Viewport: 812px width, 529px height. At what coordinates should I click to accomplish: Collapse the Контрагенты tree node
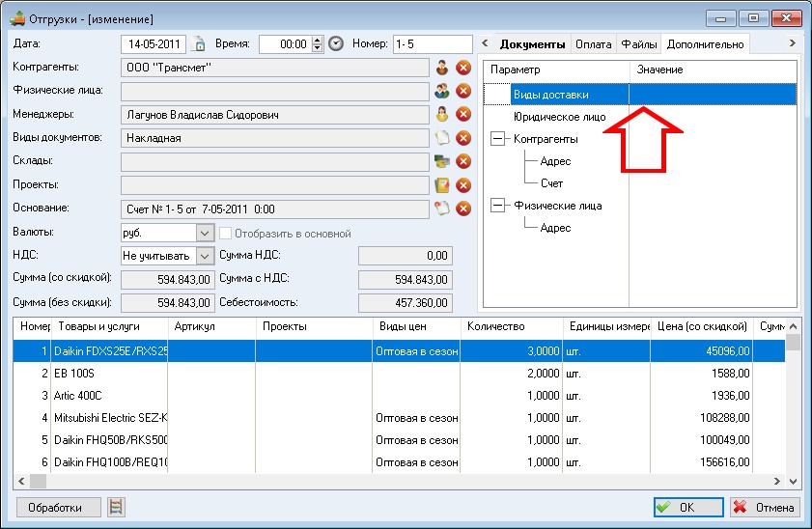tap(497, 139)
